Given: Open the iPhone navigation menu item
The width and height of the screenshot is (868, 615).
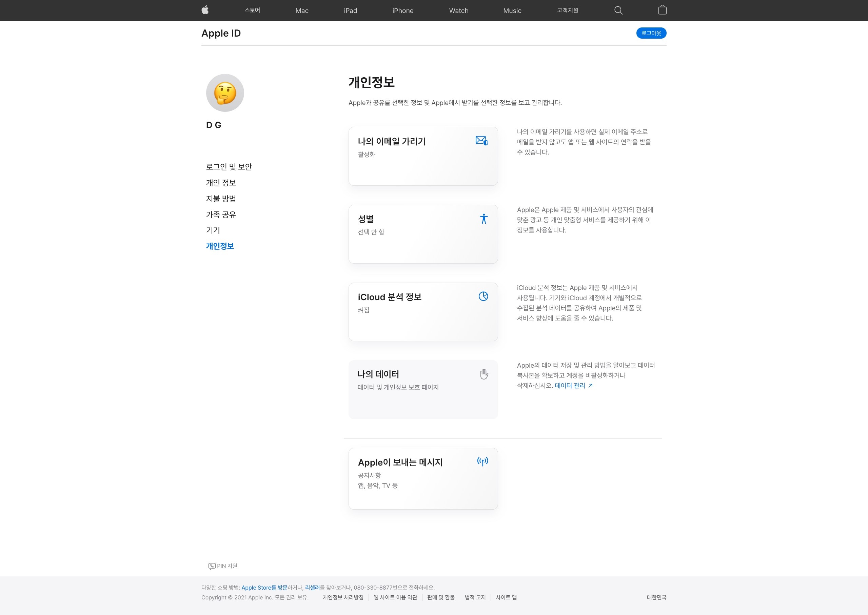Looking at the screenshot, I should (403, 11).
